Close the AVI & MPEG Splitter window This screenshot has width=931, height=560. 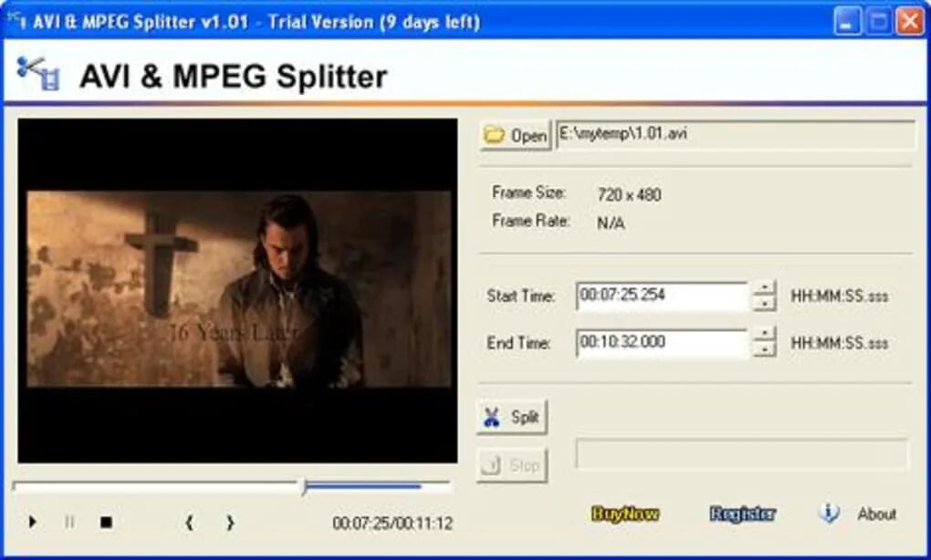point(910,22)
